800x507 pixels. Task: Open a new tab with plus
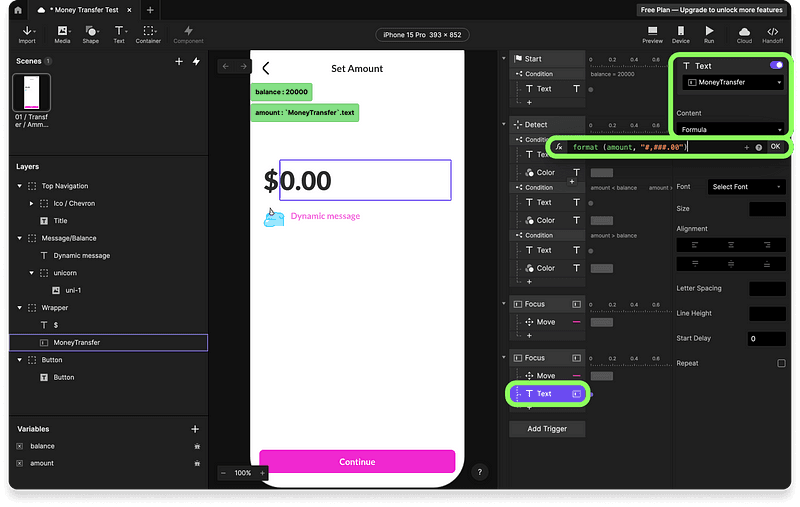tap(150, 10)
